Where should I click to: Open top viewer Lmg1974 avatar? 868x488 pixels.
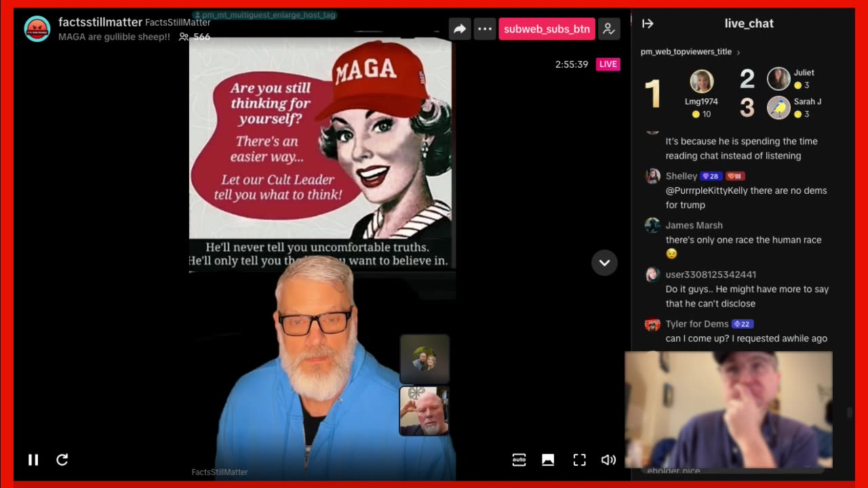702,81
